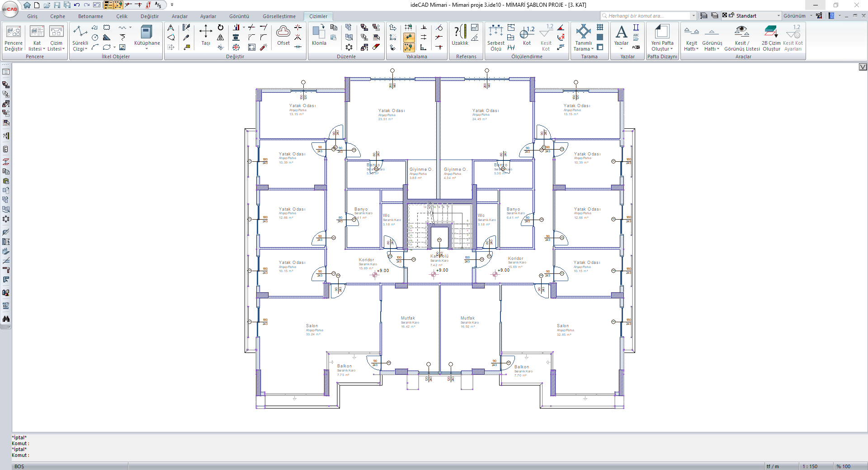Toggle the grid snap icon in Yakalama group
The image size is (868, 470).
coord(409,28)
